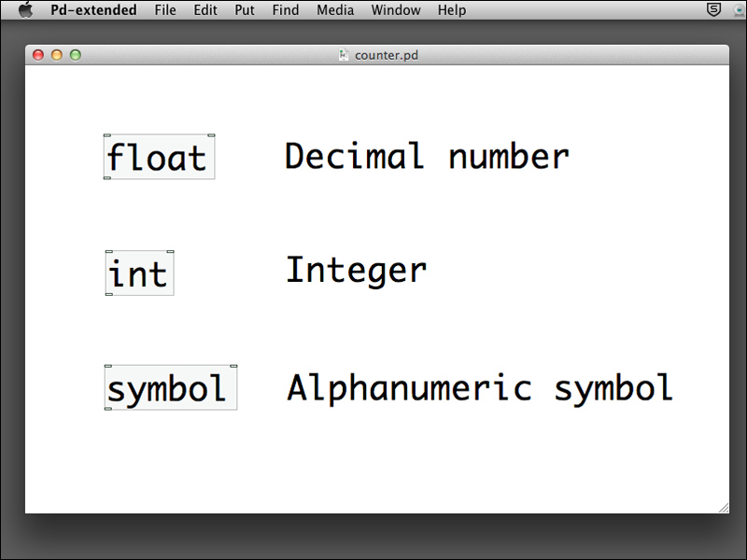Open the Pd-extended application menu

[93, 10]
